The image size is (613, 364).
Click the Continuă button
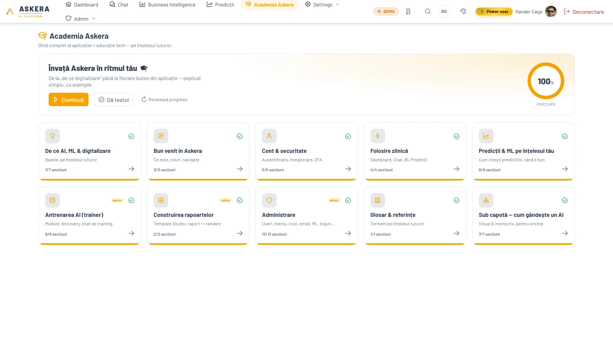coord(69,100)
